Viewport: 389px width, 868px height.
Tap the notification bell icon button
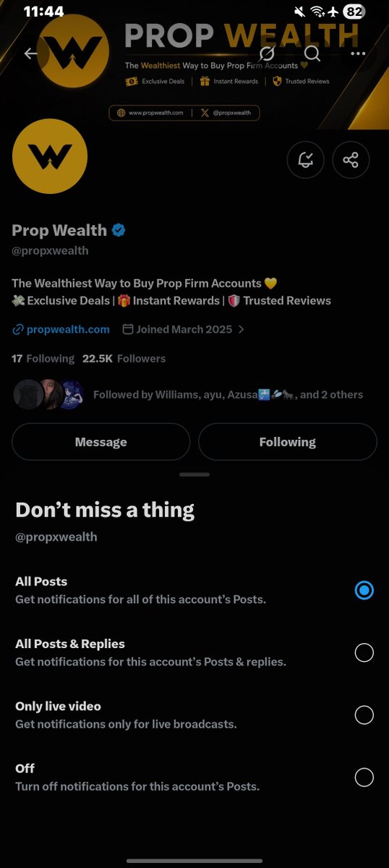pyautogui.click(x=306, y=159)
